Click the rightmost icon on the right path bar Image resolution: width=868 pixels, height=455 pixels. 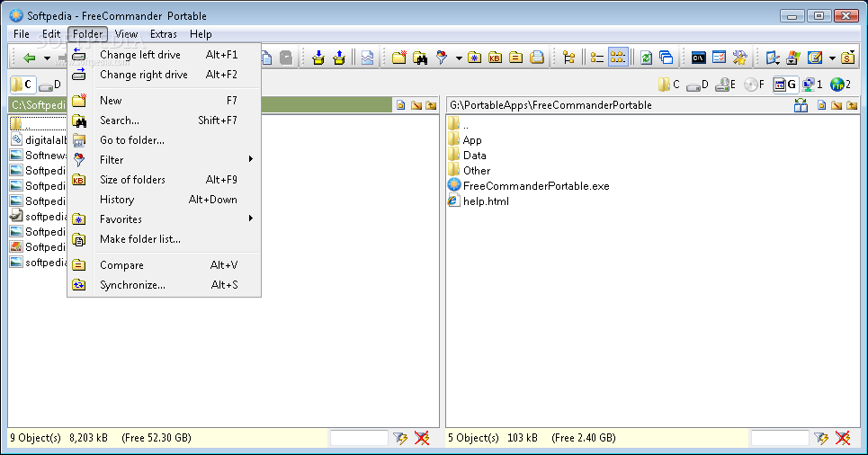coord(852,105)
